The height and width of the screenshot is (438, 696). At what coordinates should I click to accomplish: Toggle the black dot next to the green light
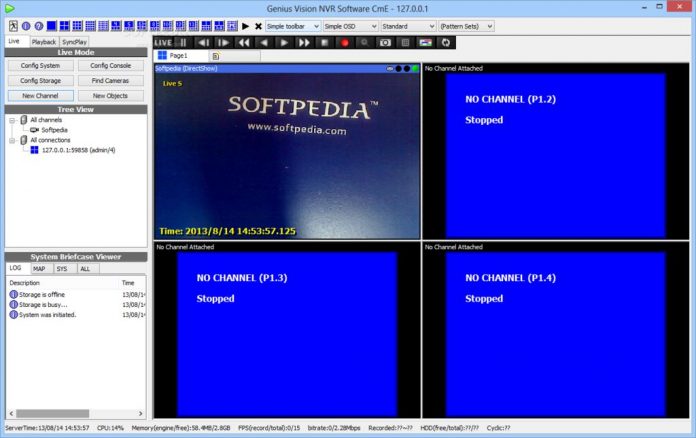click(x=407, y=68)
